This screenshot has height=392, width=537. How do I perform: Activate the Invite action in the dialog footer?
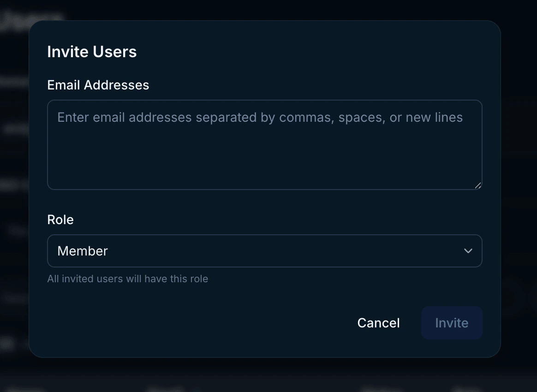[451, 323]
